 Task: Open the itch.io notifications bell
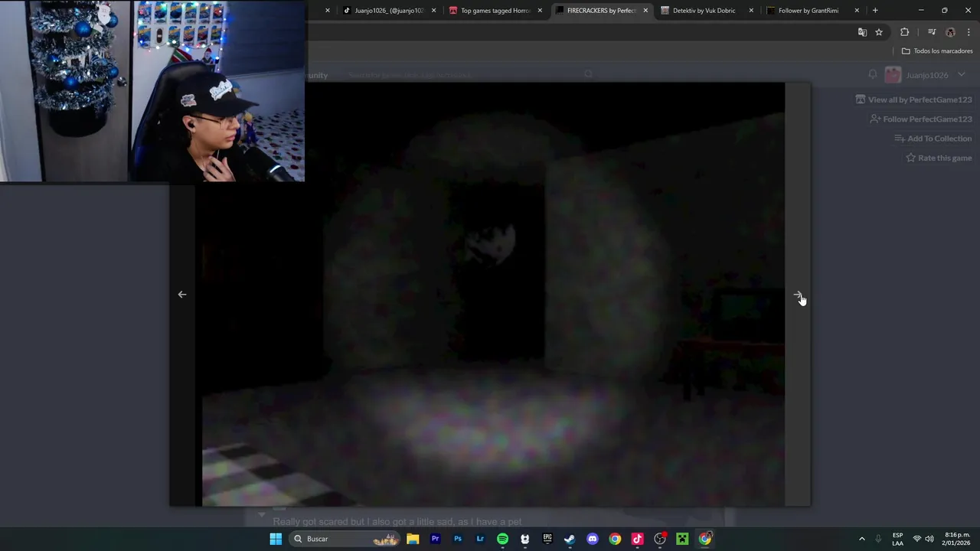pos(873,74)
